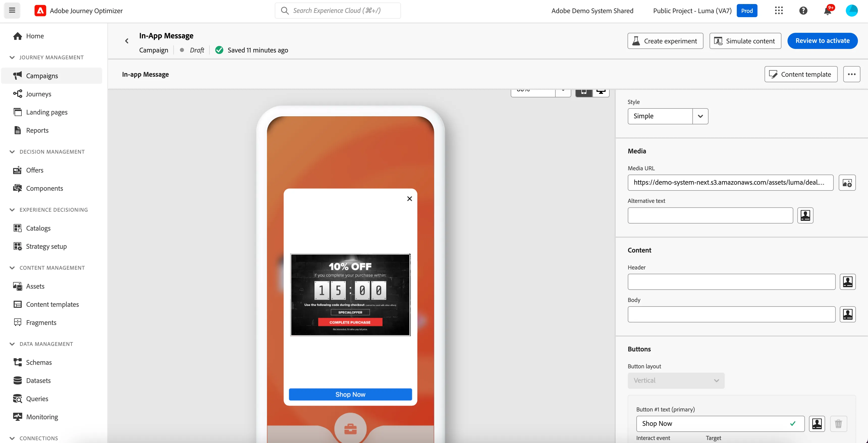The height and width of the screenshot is (443, 868).
Task: Delete Button #1 with trash icon
Action: pos(838,424)
